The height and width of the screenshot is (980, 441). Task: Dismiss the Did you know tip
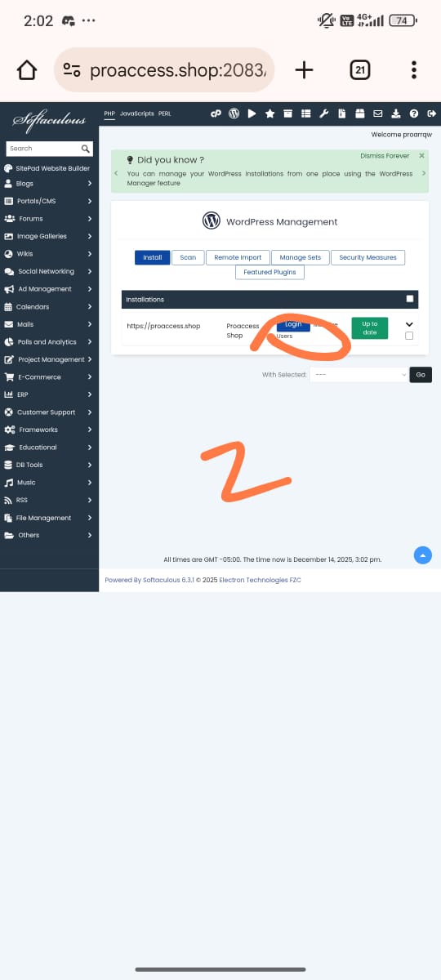click(421, 155)
